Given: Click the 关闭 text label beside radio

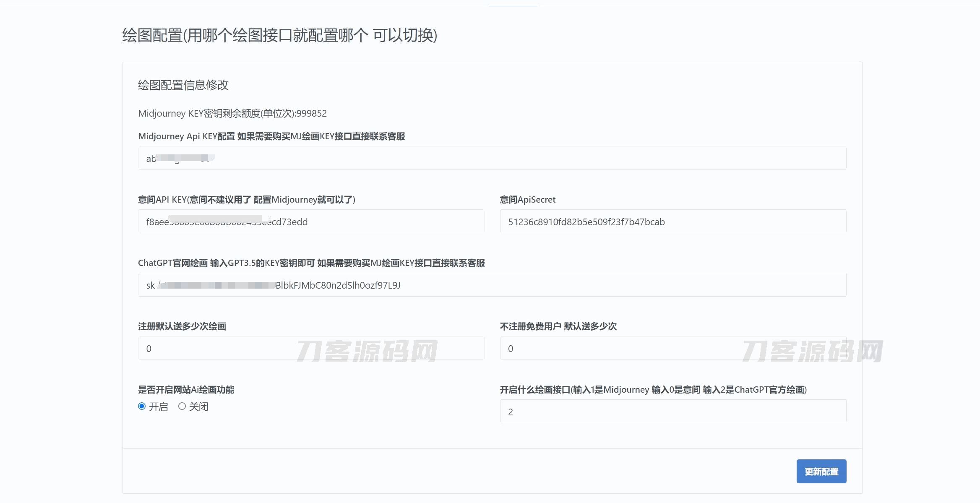Looking at the screenshot, I should 198,407.
